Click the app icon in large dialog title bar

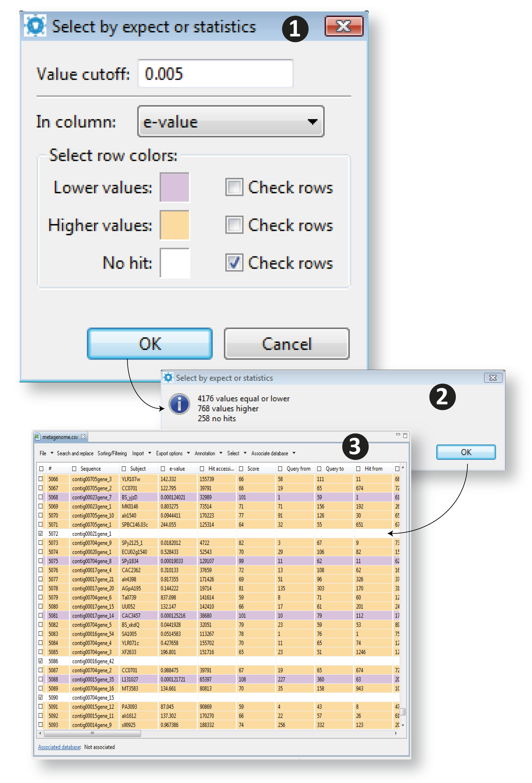pos(35,26)
